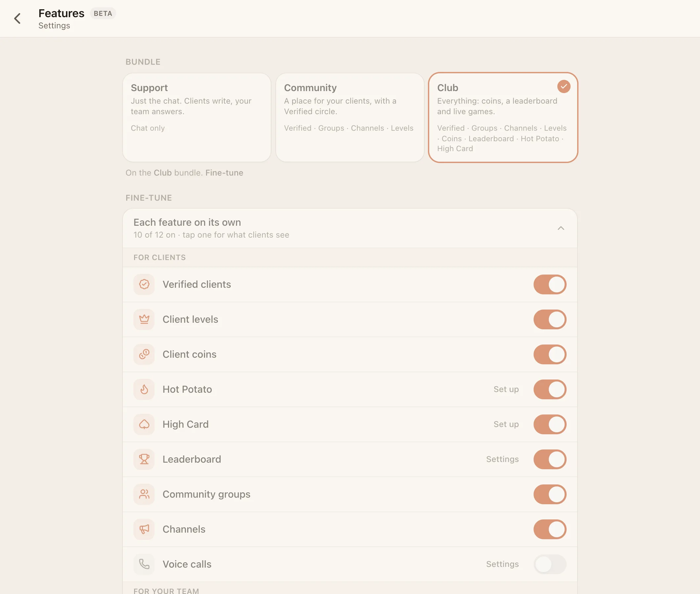Disable the High Card toggle
This screenshot has height=594, width=700.
[x=550, y=424]
